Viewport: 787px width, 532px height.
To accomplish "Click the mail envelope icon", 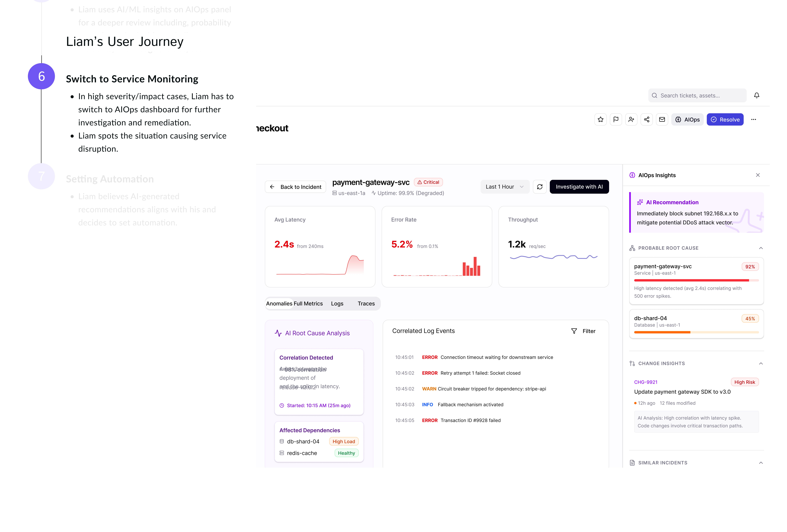I will point(662,120).
